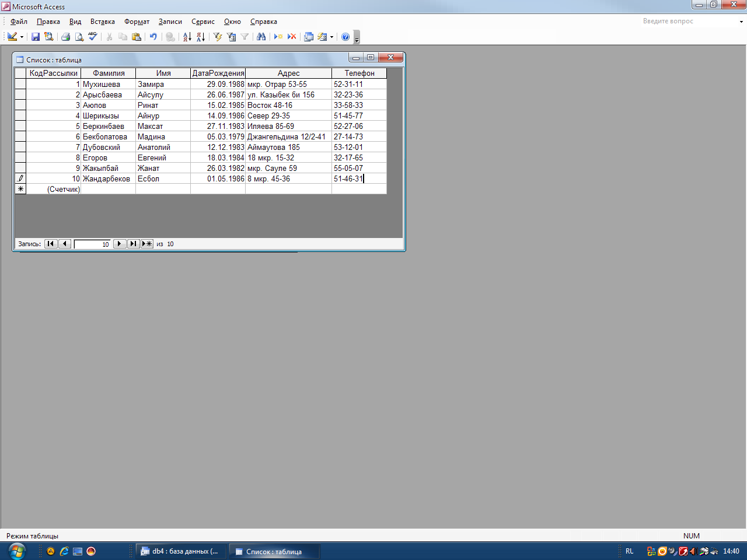Launch Internet Explorer from quick launch
This screenshot has width=747, height=560.
tap(64, 551)
